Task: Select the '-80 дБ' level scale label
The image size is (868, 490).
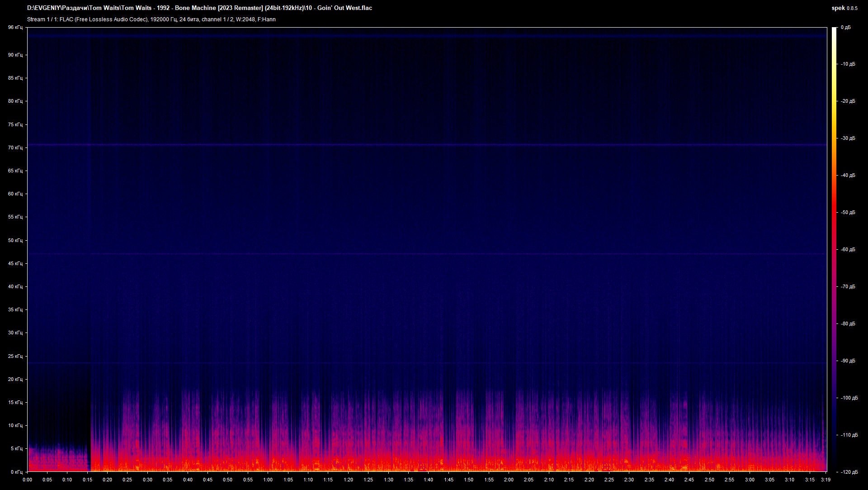Action: (x=848, y=324)
